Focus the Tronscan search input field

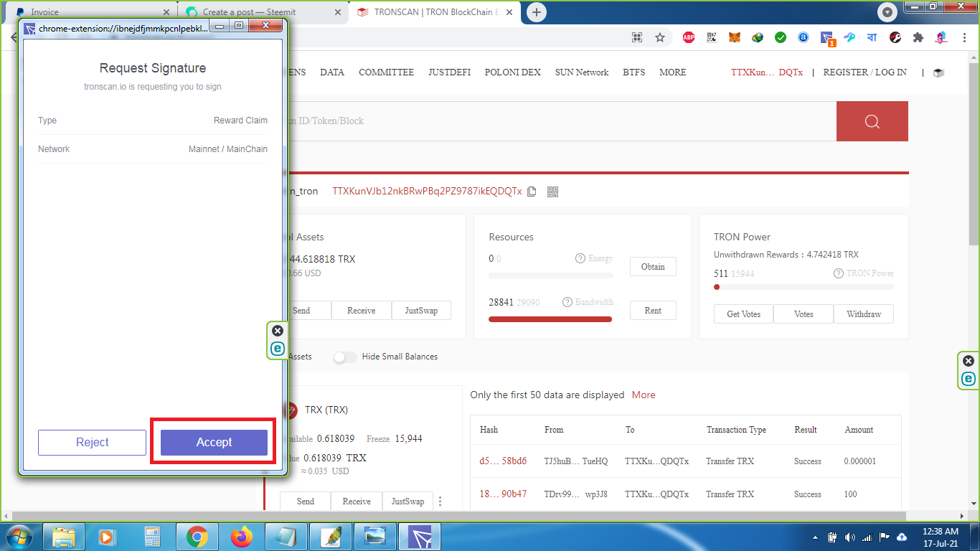pos(562,121)
